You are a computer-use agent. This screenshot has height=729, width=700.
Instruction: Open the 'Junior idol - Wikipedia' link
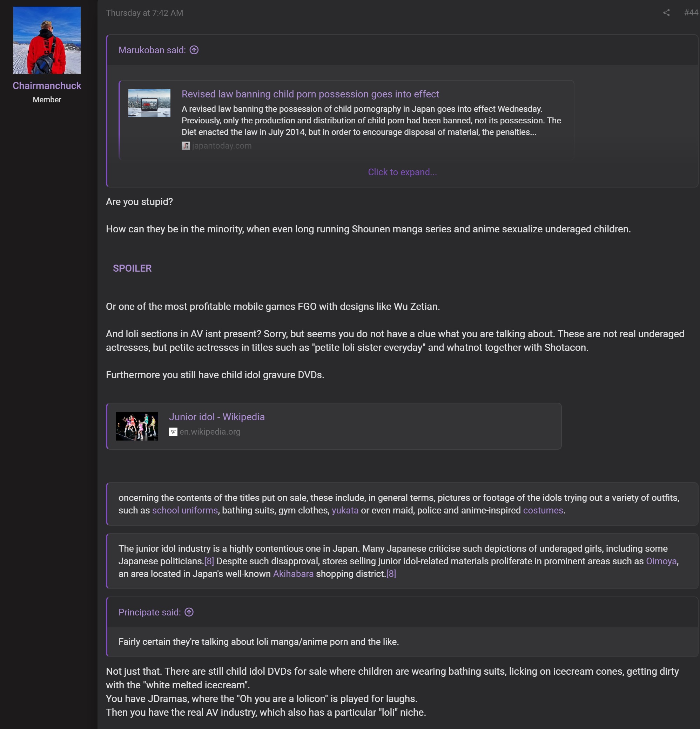(217, 417)
